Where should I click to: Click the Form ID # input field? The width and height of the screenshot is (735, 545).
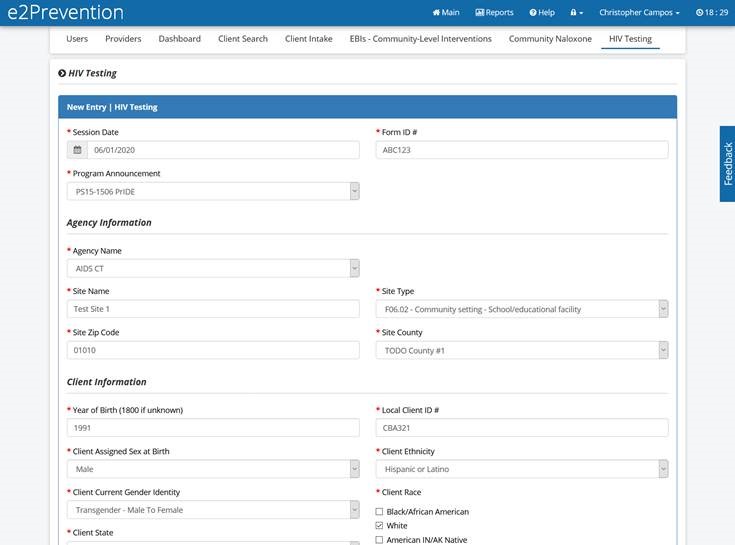[x=521, y=150]
